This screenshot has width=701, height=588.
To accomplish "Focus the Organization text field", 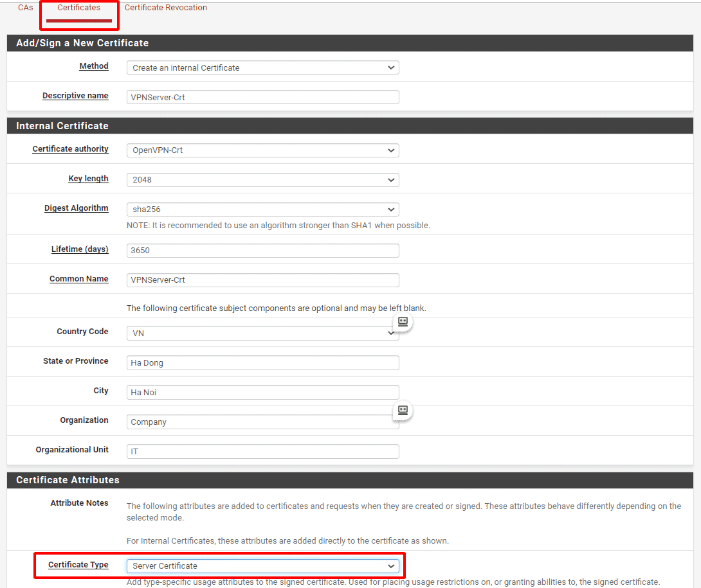I will (262, 422).
